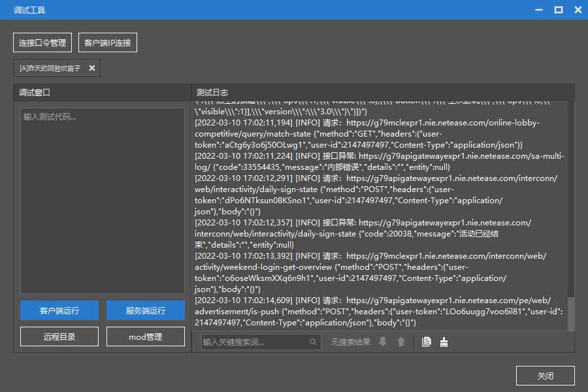The width and height of the screenshot is (588, 392).
Task: Run code with 客户端运行
Action: [59, 310]
